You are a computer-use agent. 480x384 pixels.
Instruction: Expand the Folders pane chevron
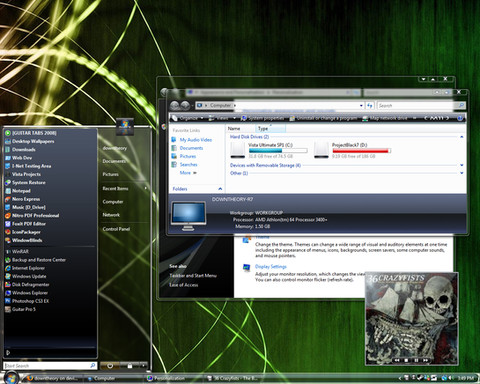(x=220, y=189)
